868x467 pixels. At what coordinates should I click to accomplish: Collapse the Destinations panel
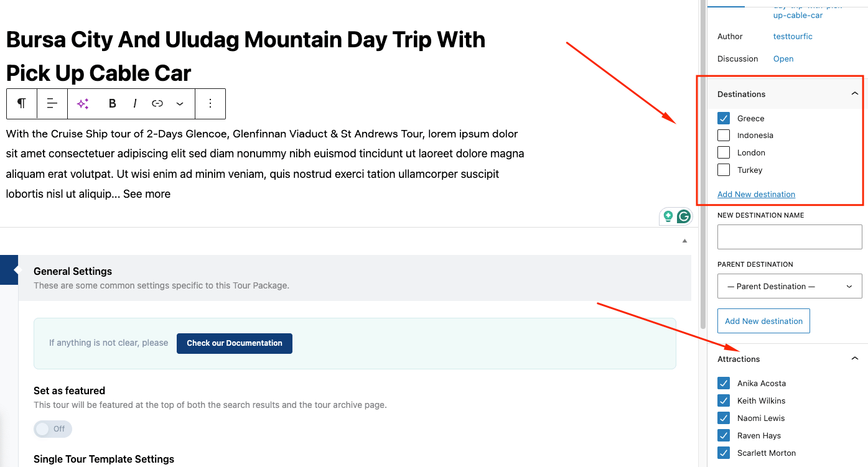pyautogui.click(x=855, y=94)
